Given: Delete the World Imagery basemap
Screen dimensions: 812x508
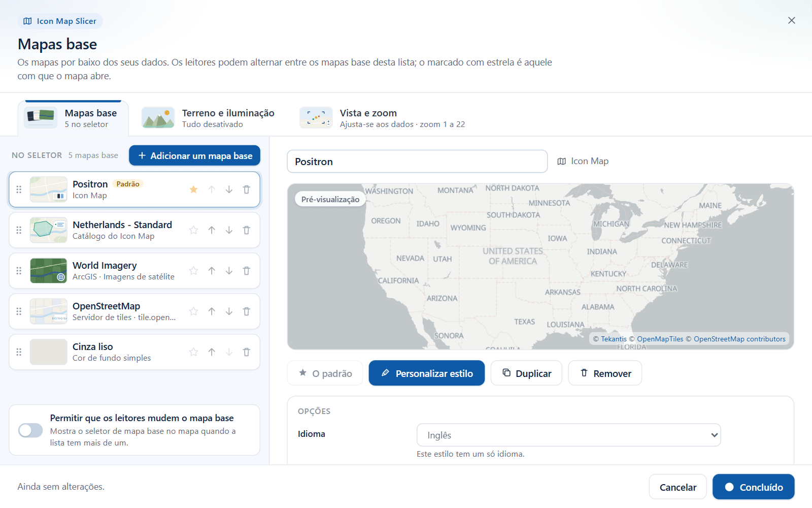Looking at the screenshot, I should tap(247, 271).
